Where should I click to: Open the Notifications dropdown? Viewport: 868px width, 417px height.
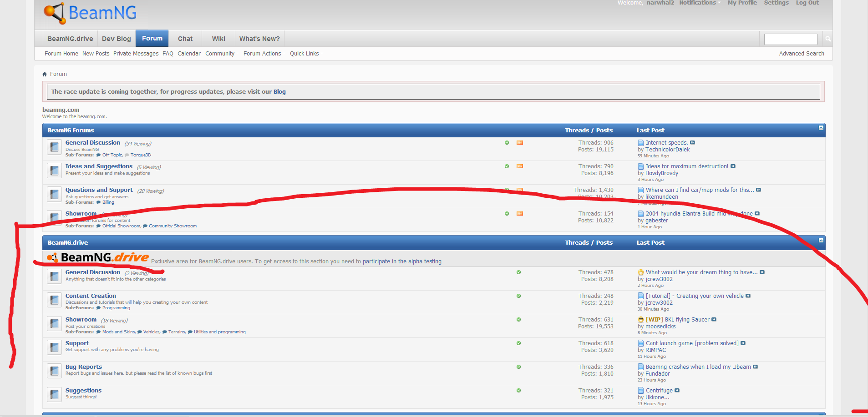point(700,3)
